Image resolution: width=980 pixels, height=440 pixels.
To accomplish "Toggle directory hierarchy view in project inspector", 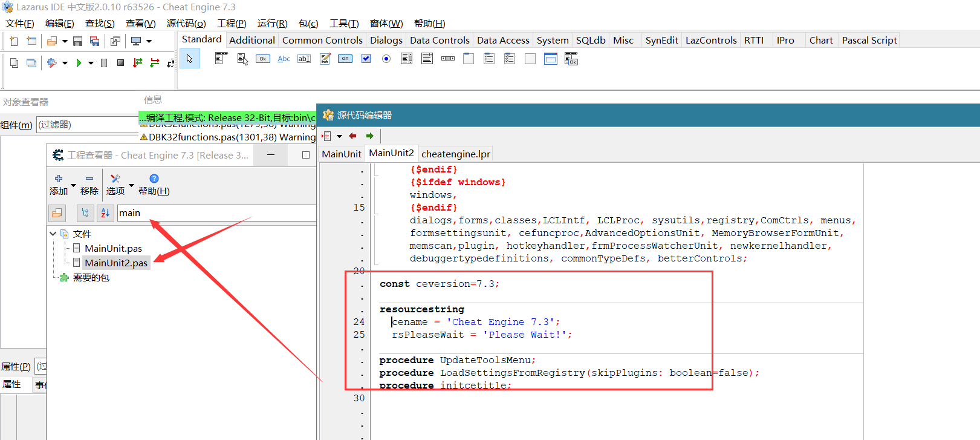I will coord(85,213).
